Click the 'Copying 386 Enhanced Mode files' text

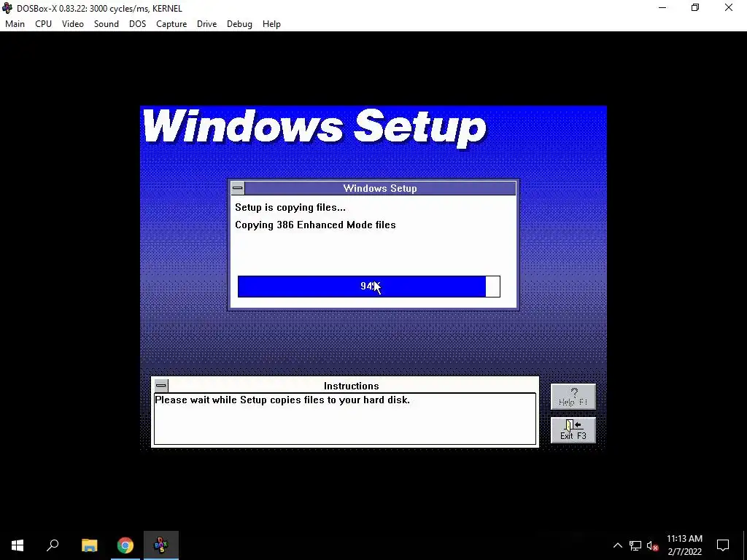tap(315, 225)
